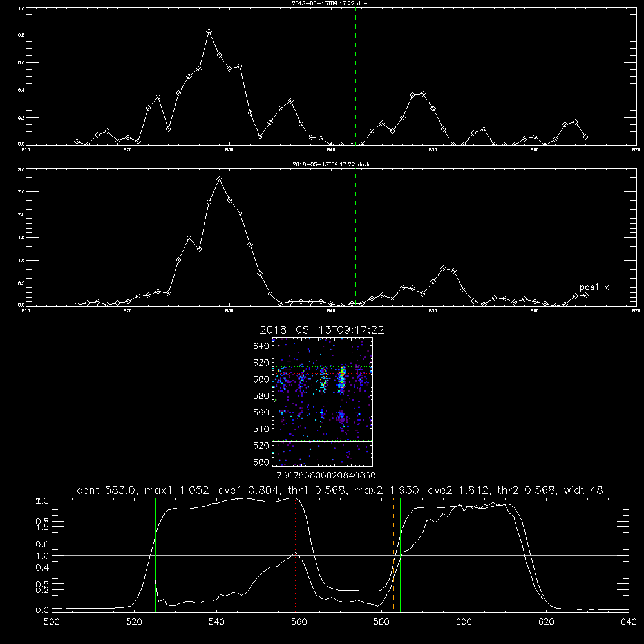Select the 'cent 583.0' statistic text

(x=106, y=490)
